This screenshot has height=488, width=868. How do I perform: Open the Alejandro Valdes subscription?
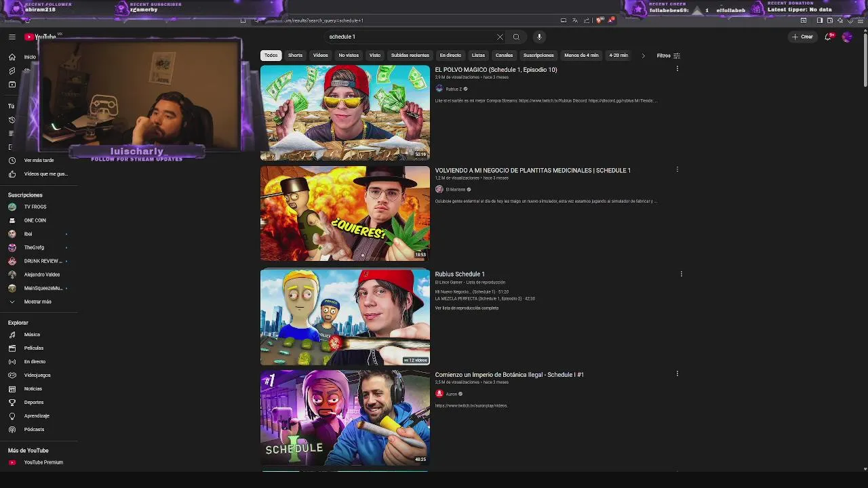click(39, 274)
